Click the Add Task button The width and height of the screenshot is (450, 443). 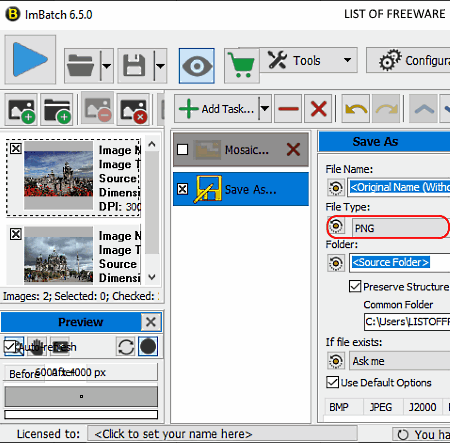(x=216, y=109)
